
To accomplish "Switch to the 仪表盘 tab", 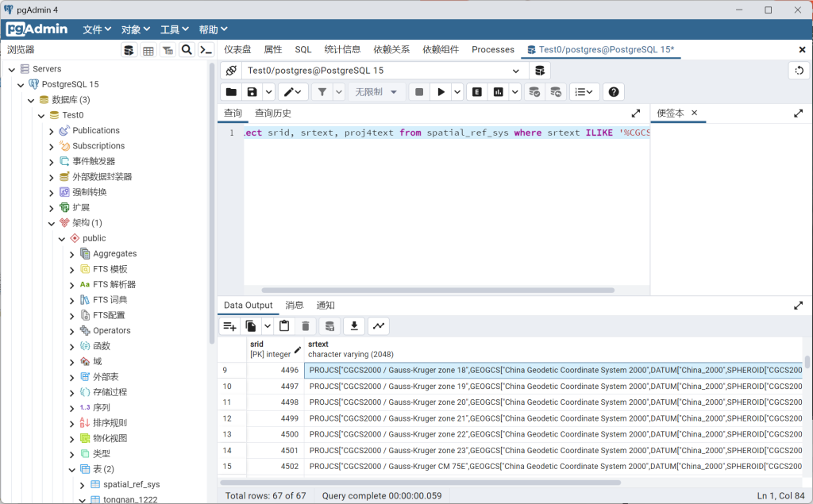I will [237, 50].
